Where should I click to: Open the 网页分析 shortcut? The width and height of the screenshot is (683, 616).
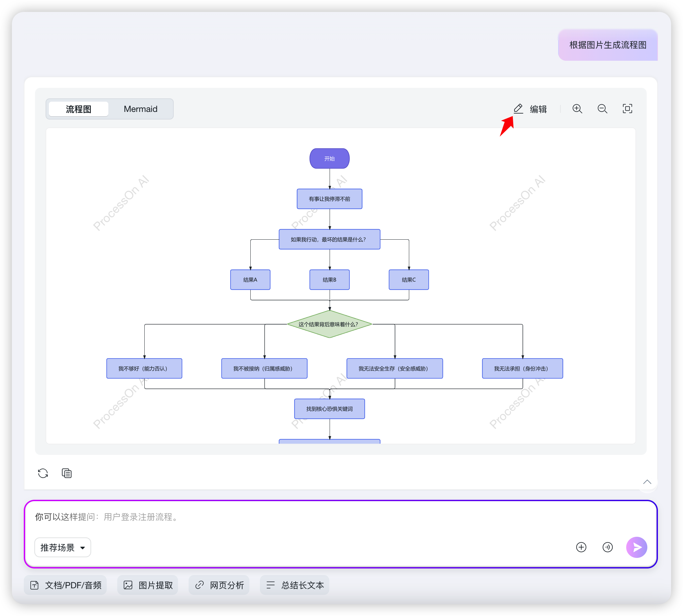coord(219,585)
